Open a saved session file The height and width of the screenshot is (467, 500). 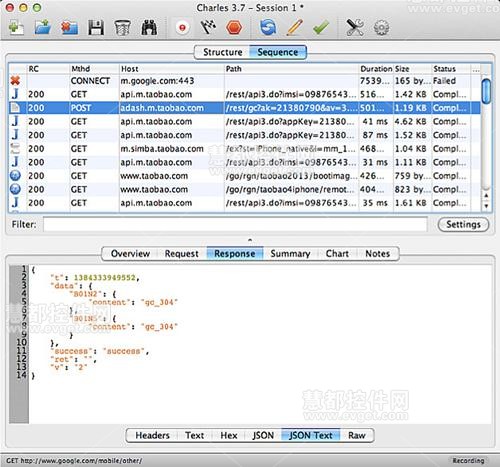[x=43, y=28]
